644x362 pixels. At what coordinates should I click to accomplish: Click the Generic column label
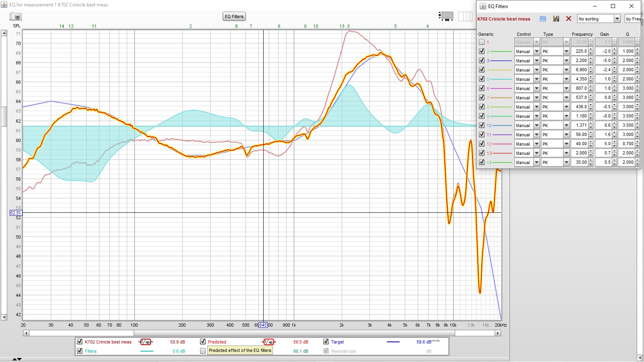pyautogui.click(x=486, y=34)
